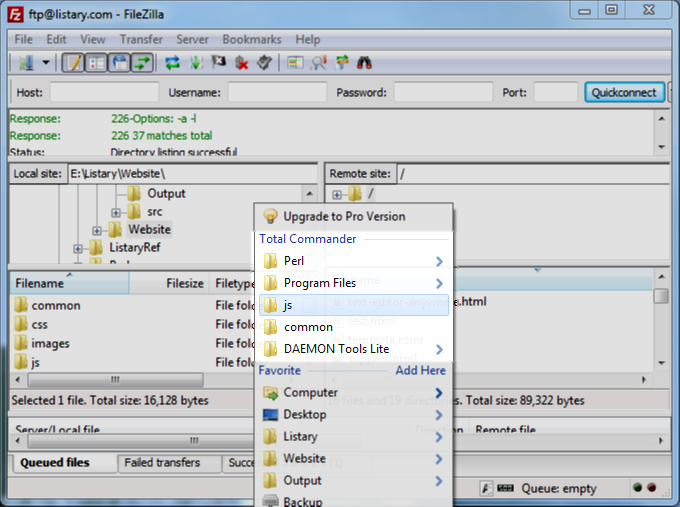Click the Queue: empty status indicator
This screenshot has height=507, width=680.
point(559,489)
